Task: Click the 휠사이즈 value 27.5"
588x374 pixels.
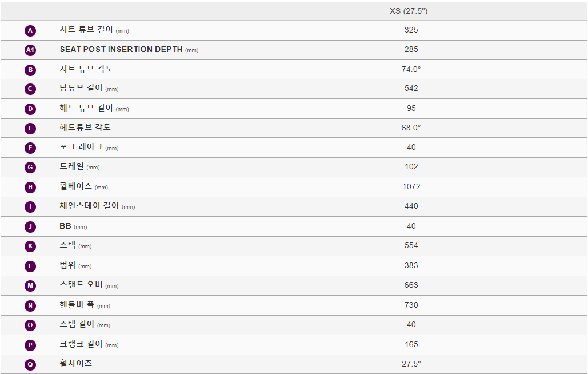Action: (411, 364)
